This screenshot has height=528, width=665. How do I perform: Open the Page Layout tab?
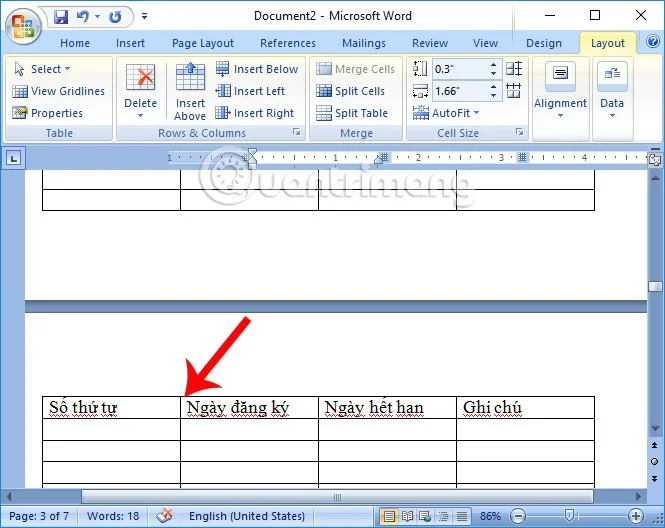click(203, 43)
